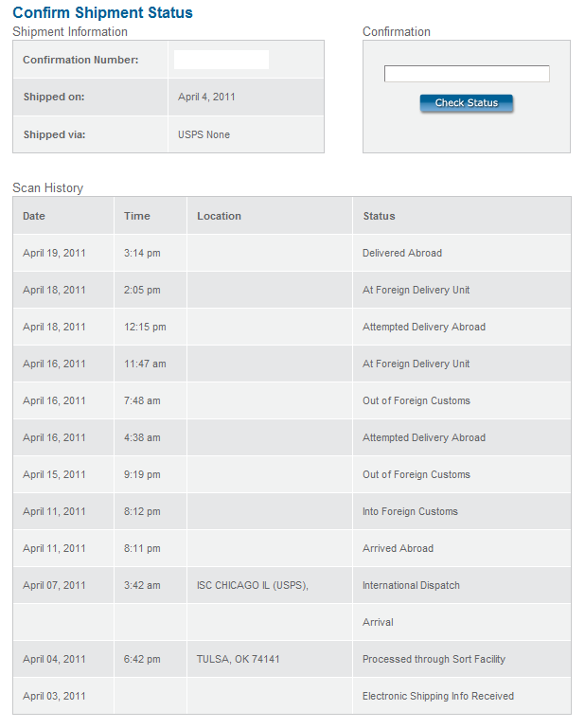Image resolution: width=585 pixels, height=728 pixels.
Task: Click the blank Confirmation Number value box
Action: [x=222, y=60]
